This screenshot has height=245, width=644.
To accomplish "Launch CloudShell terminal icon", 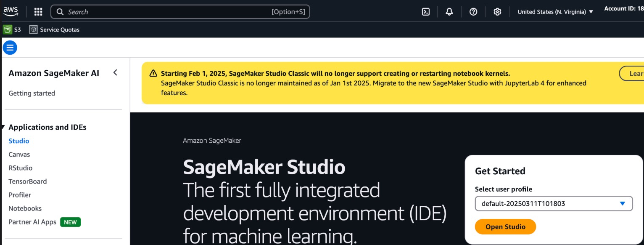I will 425,12.
